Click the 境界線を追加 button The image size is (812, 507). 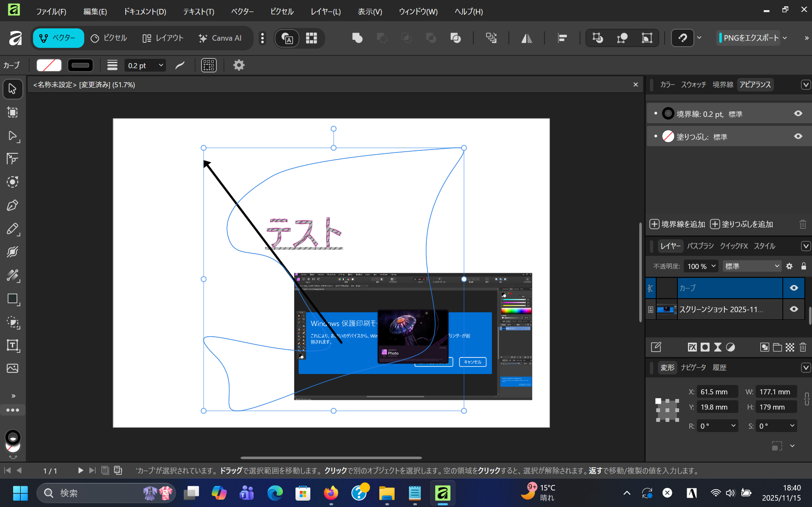pos(677,224)
